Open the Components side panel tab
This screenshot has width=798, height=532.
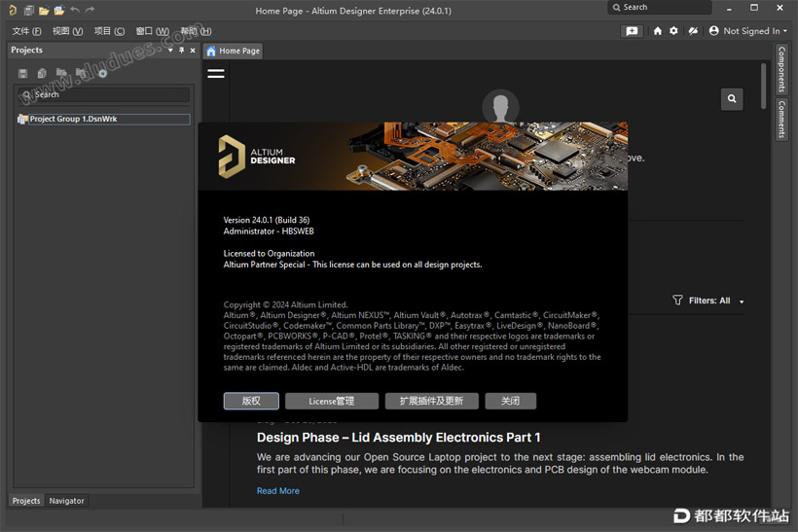781,69
